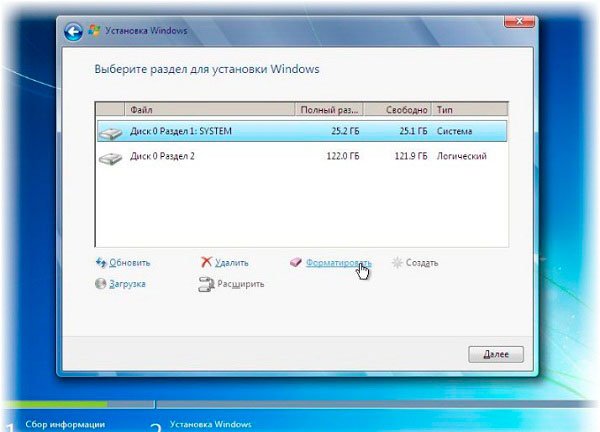Format the partition with the Форматировать link
The width and height of the screenshot is (600, 432).
click(339, 263)
